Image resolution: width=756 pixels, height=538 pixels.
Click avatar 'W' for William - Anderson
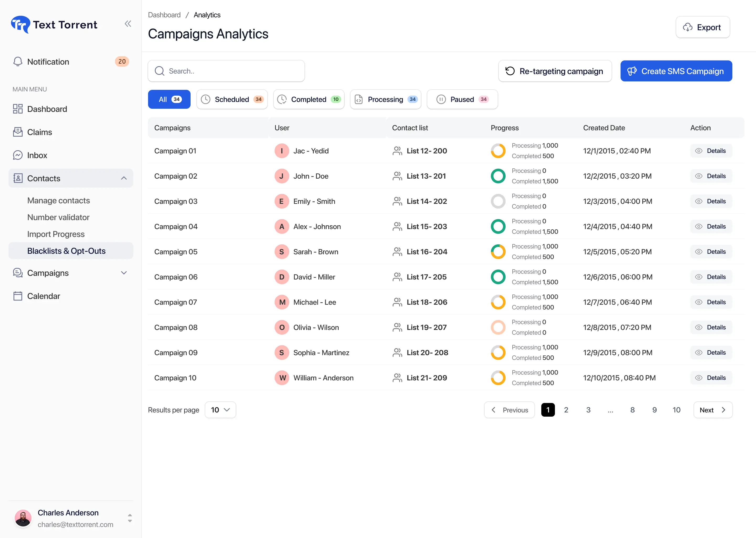point(282,378)
